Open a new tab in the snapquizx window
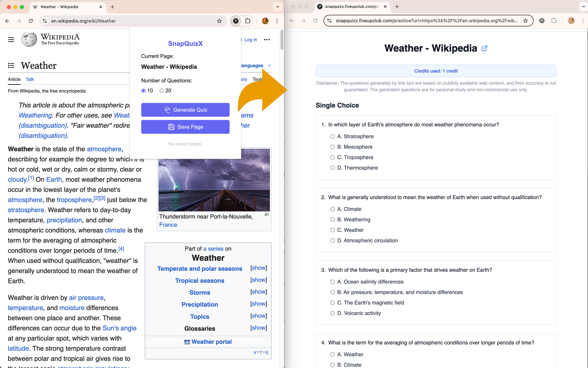588x368 pixels. pyautogui.click(x=397, y=7)
